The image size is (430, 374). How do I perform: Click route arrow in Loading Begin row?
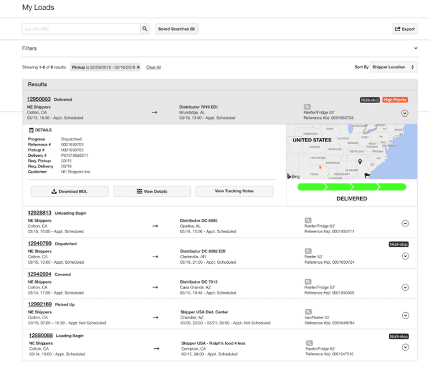[156, 349]
